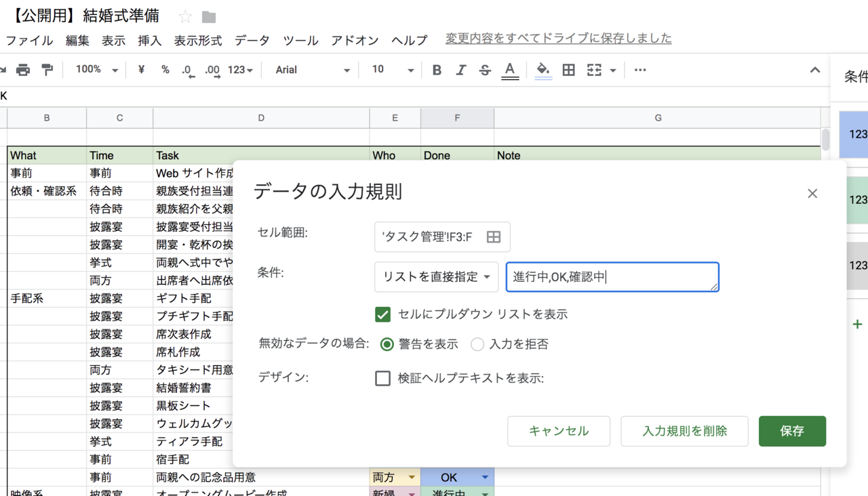
Task: Enable 検証ヘルプテキストを表示
Action: [383, 377]
